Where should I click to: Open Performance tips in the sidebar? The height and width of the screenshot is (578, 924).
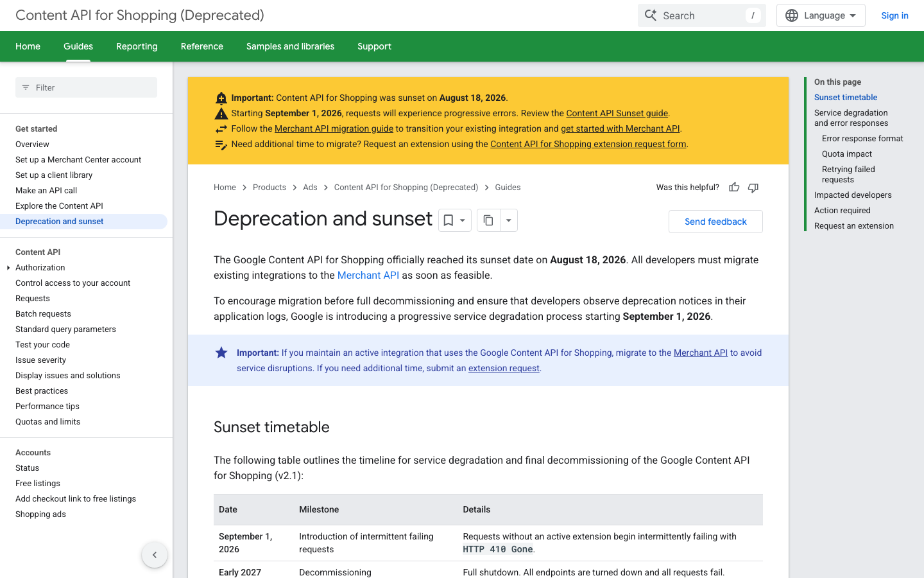point(47,407)
